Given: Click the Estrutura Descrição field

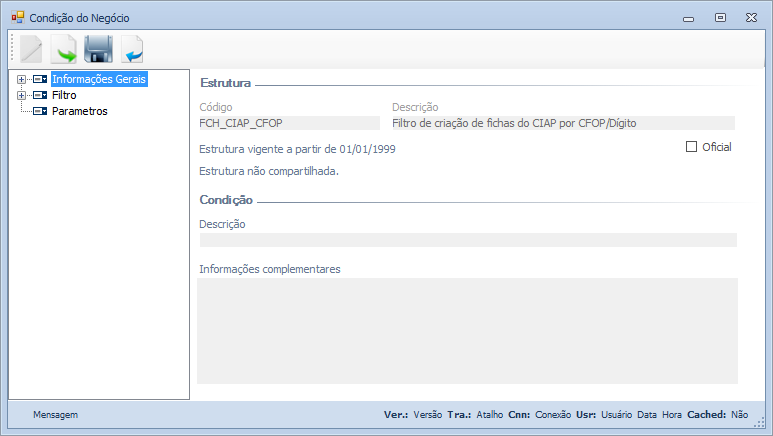Looking at the screenshot, I should [563, 123].
